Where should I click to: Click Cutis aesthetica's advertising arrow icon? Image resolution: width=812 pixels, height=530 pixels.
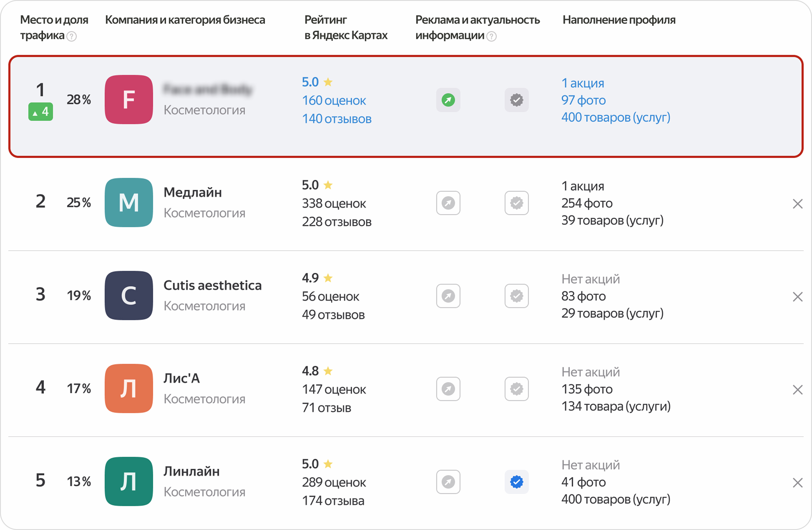[448, 296]
